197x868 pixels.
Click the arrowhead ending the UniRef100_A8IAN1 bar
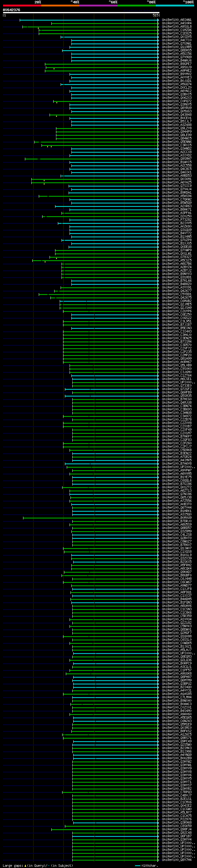pyautogui.click(x=158, y=20)
